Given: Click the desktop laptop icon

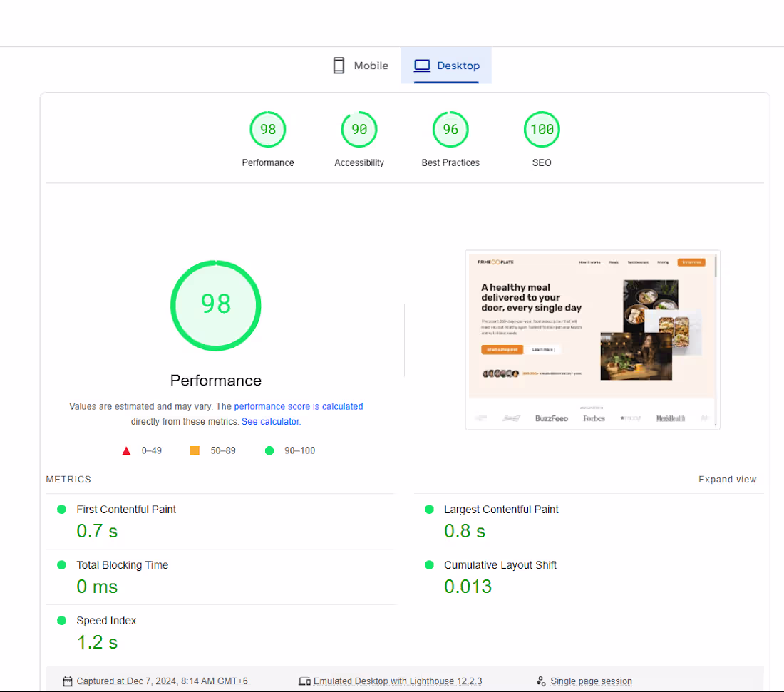Looking at the screenshot, I should point(422,66).
